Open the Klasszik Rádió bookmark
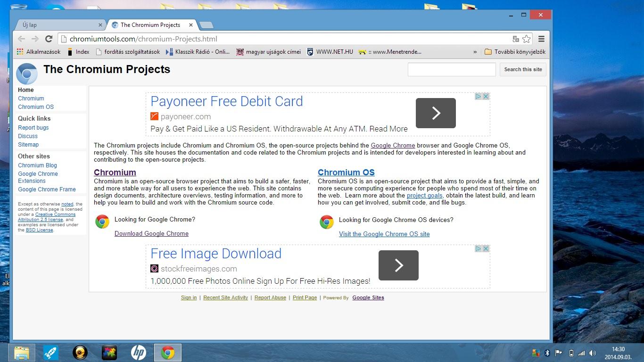 (198, 52)
